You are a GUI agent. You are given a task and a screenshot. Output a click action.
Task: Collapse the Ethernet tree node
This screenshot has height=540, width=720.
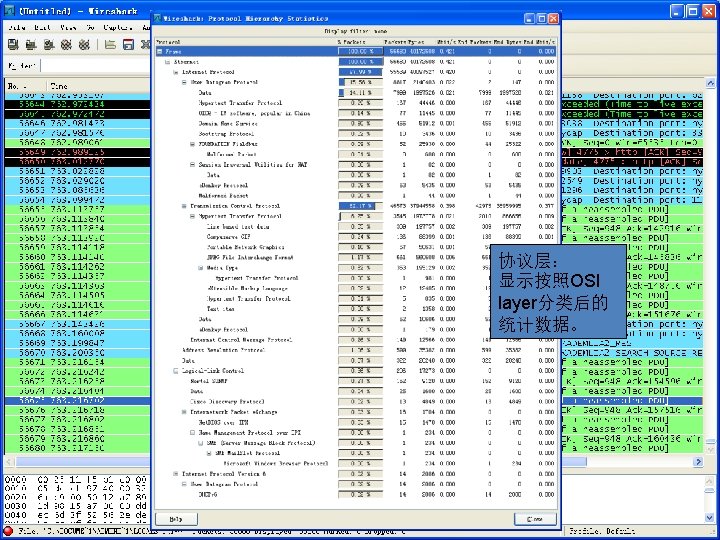168,62
